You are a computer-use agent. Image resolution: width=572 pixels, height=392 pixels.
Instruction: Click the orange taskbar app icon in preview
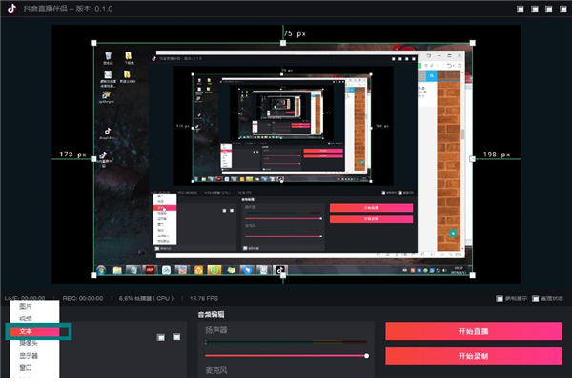coord(198,270)
